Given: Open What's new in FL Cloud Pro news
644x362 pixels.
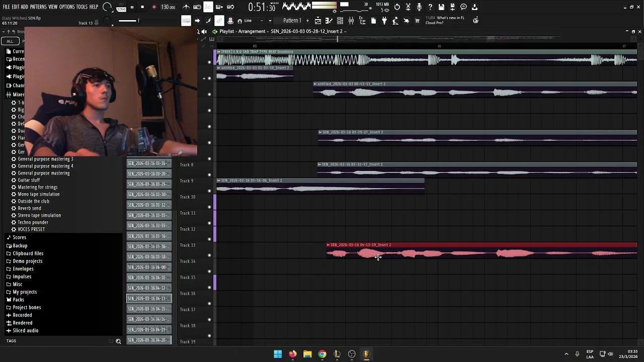Looking at the screenshot, I should pos(445,21).
